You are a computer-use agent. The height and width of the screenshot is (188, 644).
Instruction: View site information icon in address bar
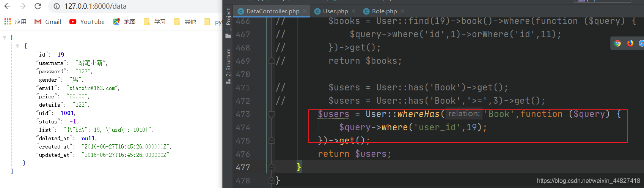click(57, 6)
